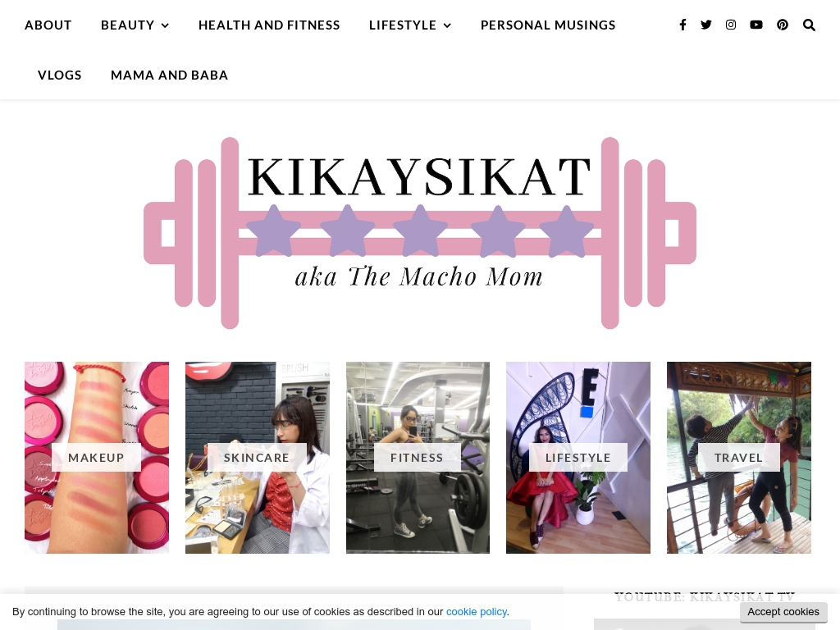This screenshot has height=630, width=840.
Task: Open the Skincare category thumbnail
Action: click(257, 458)
